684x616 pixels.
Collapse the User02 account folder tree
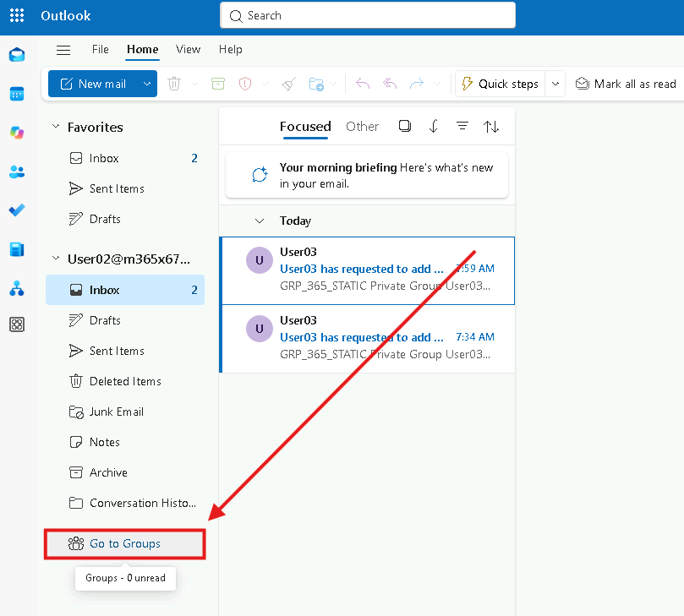coord(56,259)
